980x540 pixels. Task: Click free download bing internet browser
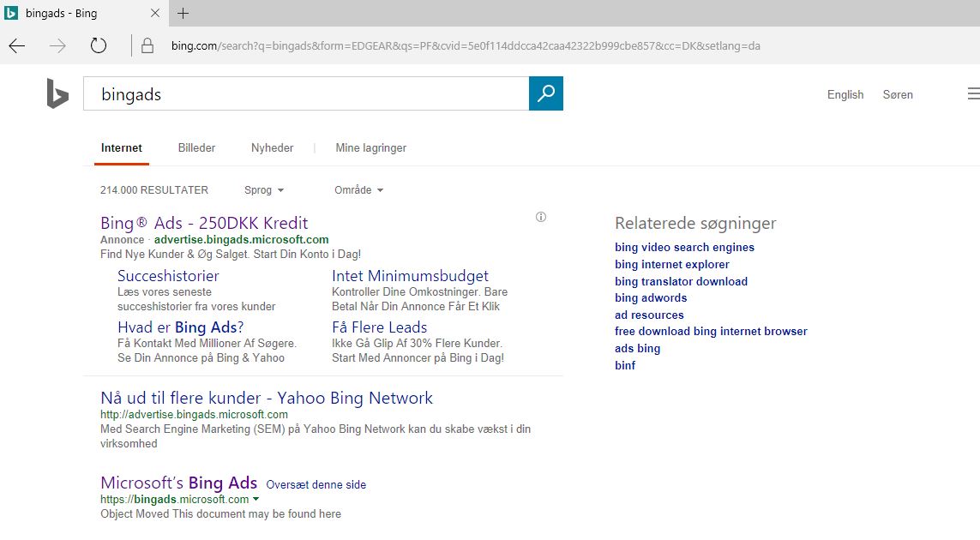tap(712, 331)
